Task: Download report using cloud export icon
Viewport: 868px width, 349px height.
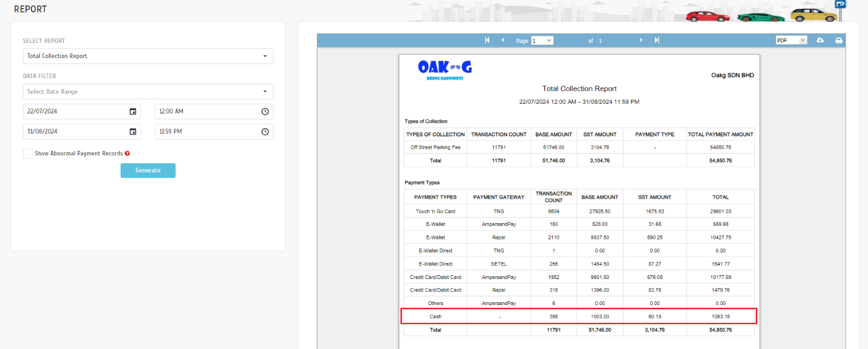Action: pyautogui.click(x=820, y=40)
